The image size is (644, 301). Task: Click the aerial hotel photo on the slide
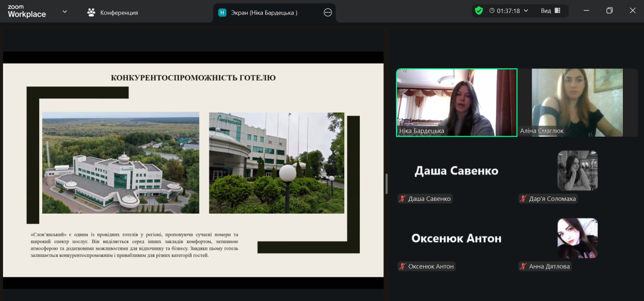[121, 163]
